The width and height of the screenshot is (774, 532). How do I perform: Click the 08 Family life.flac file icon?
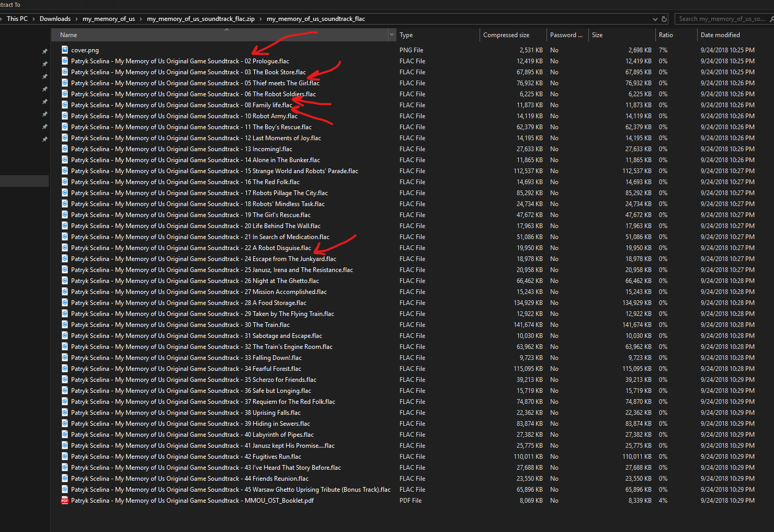65,105
